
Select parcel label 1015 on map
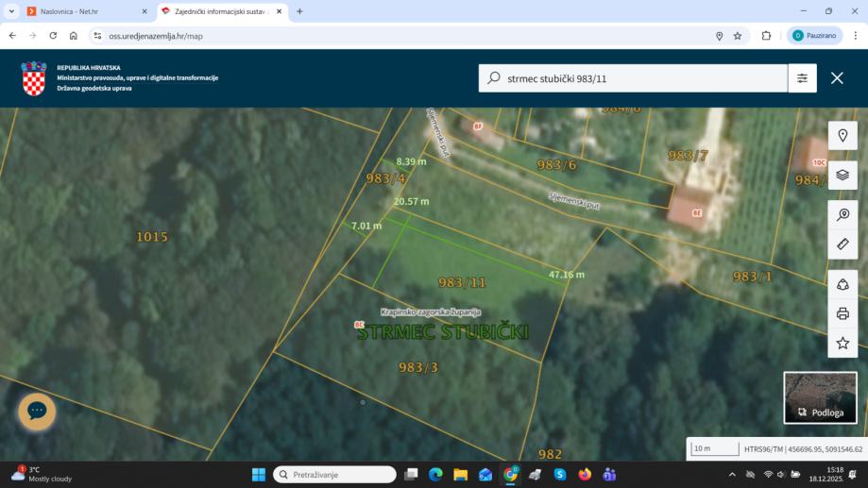pos(152,237)
